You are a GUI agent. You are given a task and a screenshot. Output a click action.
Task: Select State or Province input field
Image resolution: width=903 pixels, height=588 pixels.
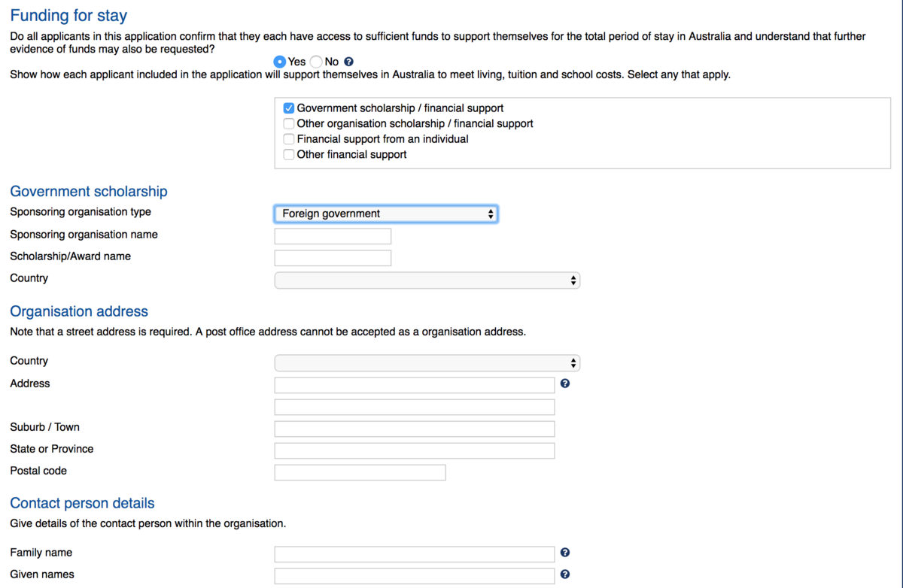point(414,450)
